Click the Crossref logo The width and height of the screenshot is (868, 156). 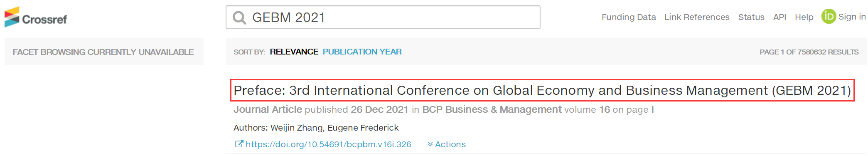tap(36, 17)
